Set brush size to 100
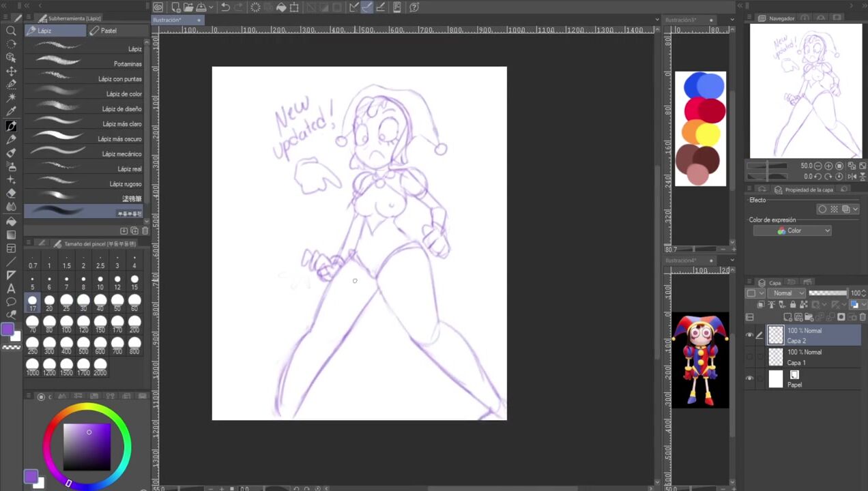 click(x=66, y=323)
